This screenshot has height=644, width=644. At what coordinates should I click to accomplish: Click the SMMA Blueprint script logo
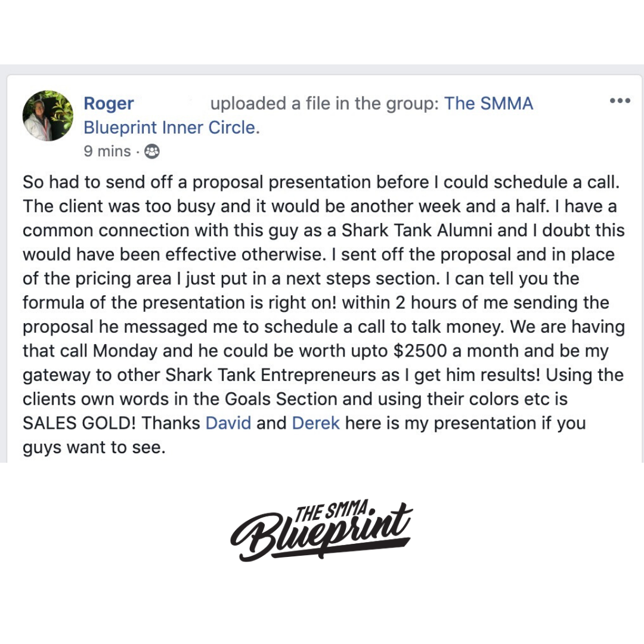click(x=321, y=531)
